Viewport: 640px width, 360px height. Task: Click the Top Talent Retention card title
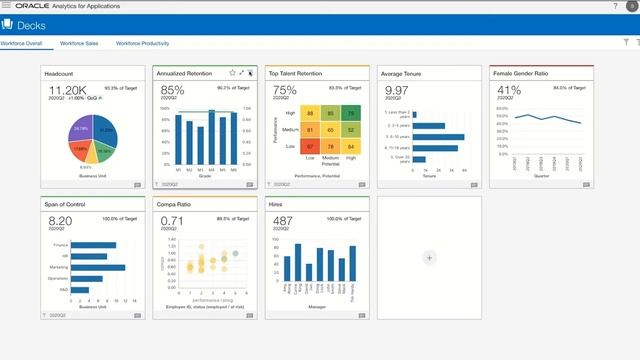tap(296, 73)
